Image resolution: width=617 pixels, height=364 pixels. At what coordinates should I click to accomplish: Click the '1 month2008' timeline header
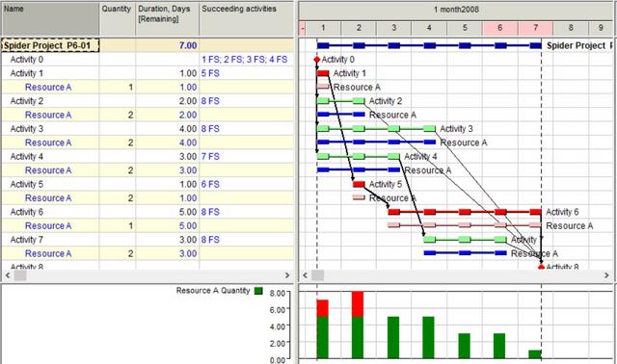456,11
